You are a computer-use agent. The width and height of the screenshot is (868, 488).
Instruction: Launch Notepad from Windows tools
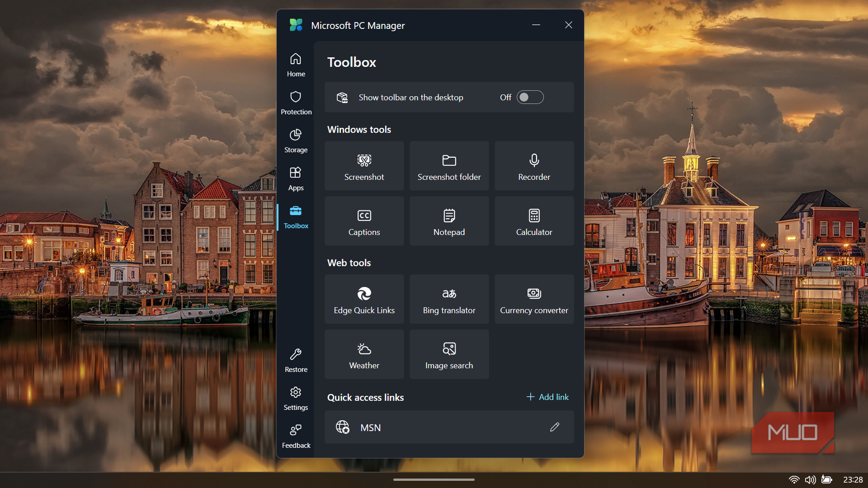(449, 221)
